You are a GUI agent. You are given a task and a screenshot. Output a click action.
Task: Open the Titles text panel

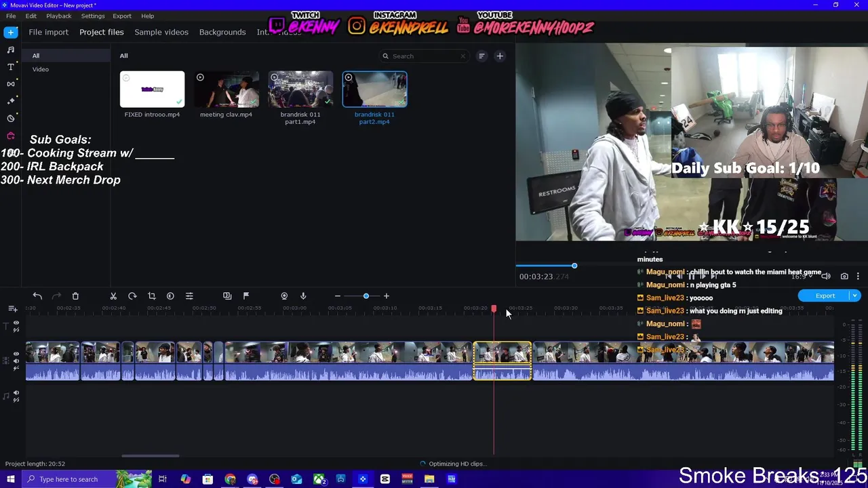[11, 66]
